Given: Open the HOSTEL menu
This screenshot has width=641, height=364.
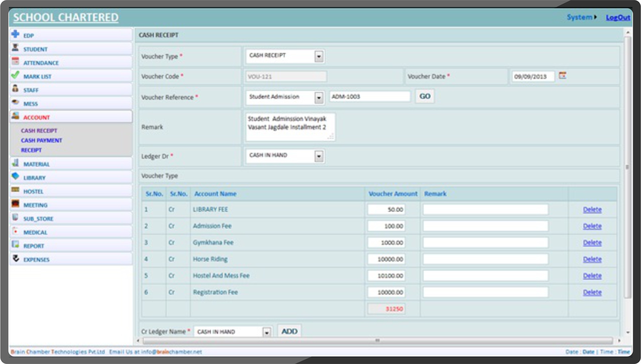Looking at the screenshot, I should [x=71, y=191].
